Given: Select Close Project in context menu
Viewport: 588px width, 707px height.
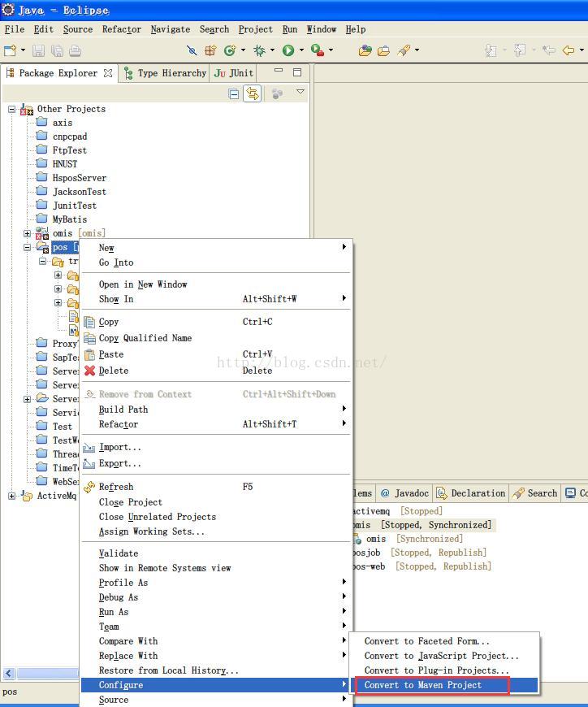Looking at the screenshot, I should click(216, 502).
